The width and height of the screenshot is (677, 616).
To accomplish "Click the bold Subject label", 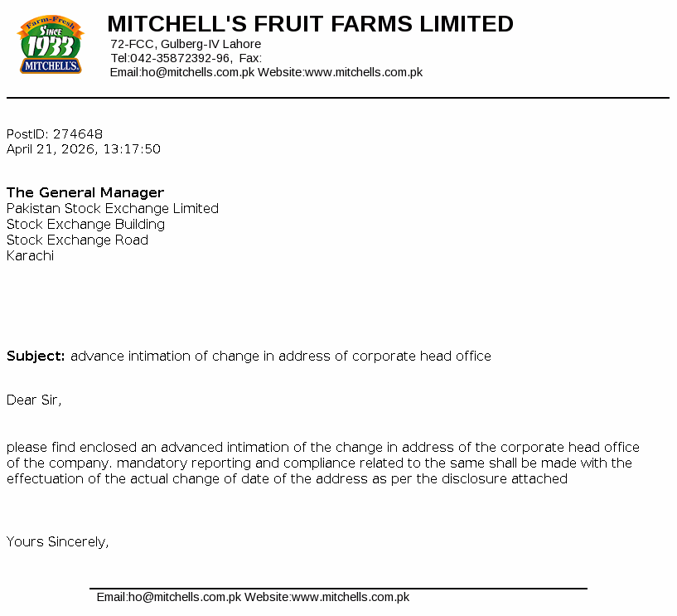I will point(36,356).
